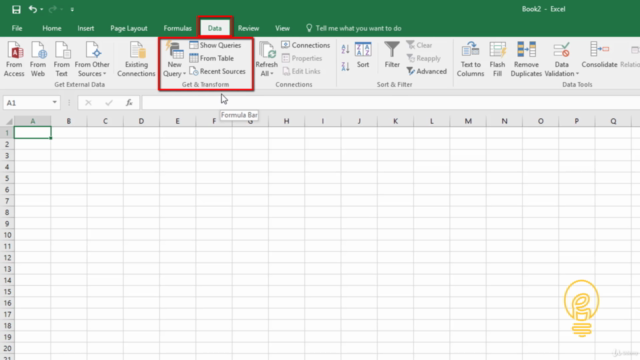Click the Select All corner triangle
640x360 pixels.
(9, 121)
